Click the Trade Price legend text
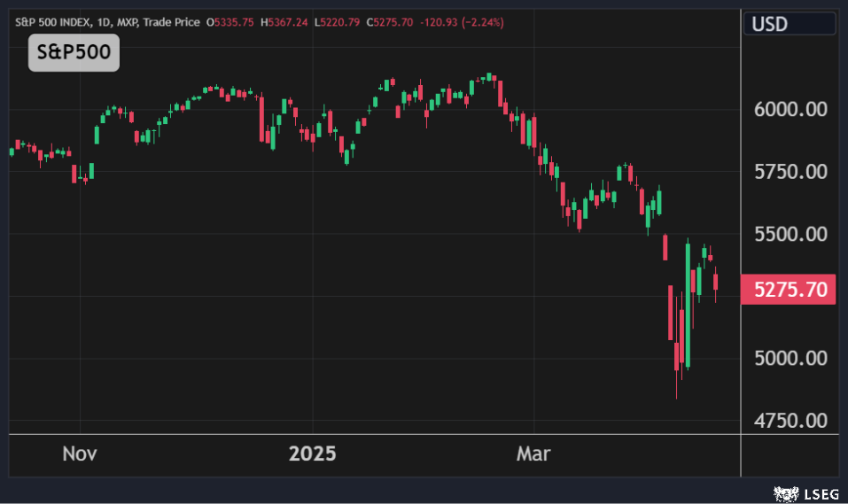Screen dimensions: 848x504 [171, 22]
